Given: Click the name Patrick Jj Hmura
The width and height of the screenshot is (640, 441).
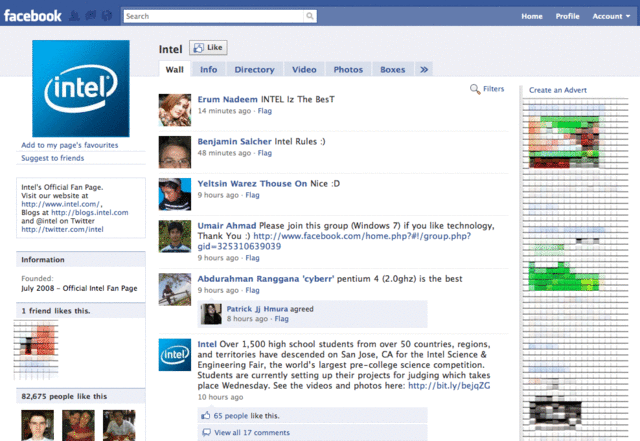Looking at the screenshot, I should pos(257,309).
